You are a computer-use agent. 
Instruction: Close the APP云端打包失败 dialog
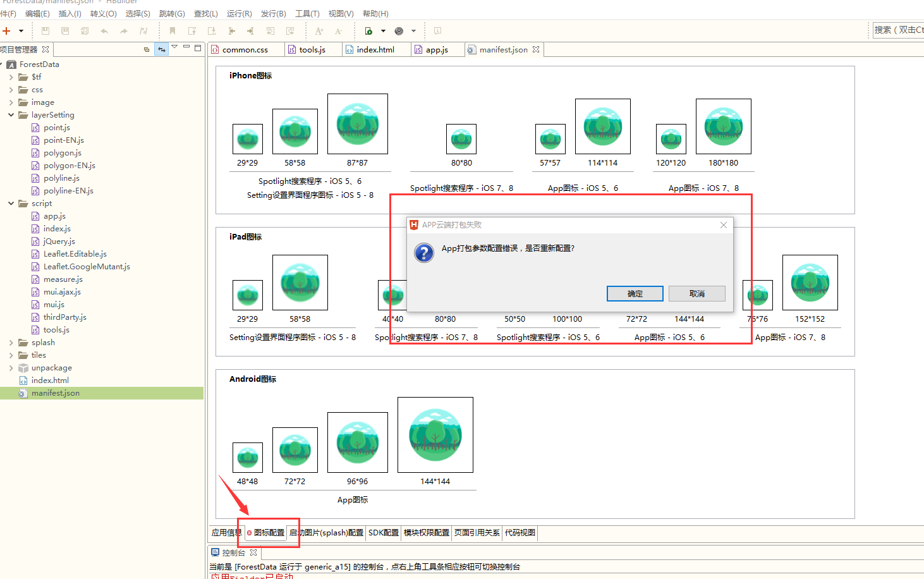click(x=724, y=225)
